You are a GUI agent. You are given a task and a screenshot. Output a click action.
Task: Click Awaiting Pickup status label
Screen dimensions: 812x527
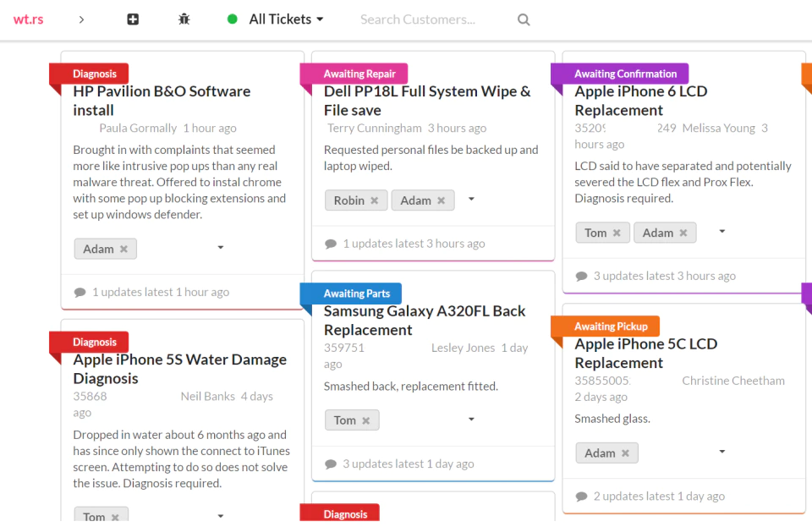pyautogui.click(x=611, y=327)
